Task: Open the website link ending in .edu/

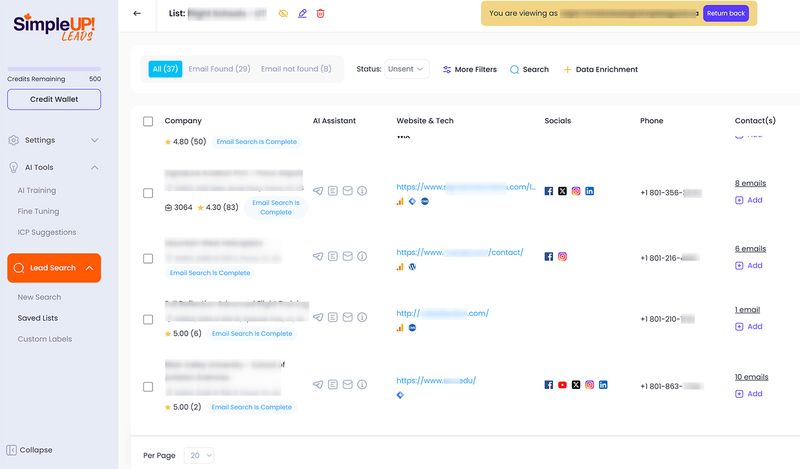Action: pyautogui.click(x=436, y=380)
